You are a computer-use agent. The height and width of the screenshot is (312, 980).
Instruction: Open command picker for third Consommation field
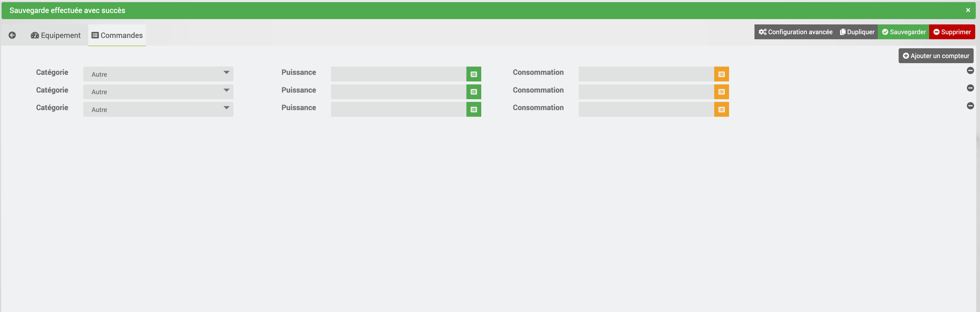721,110
